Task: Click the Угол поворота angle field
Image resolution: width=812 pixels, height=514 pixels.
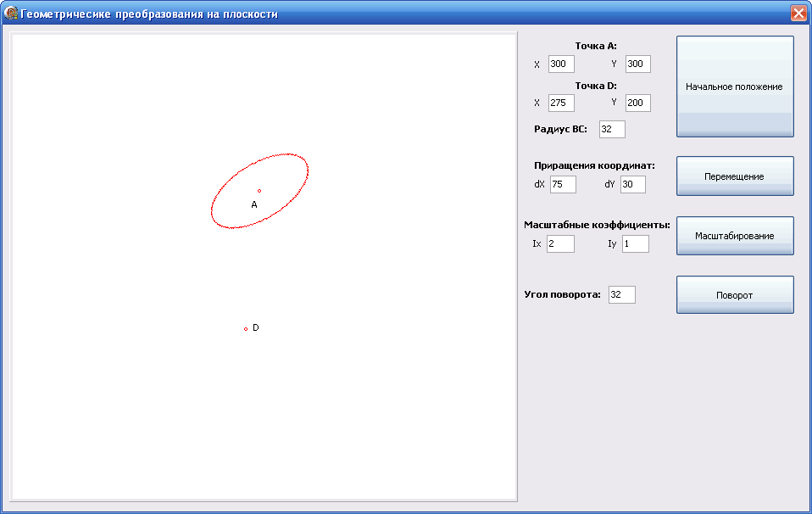Action: pyautogui.click(x=621, y=294)
